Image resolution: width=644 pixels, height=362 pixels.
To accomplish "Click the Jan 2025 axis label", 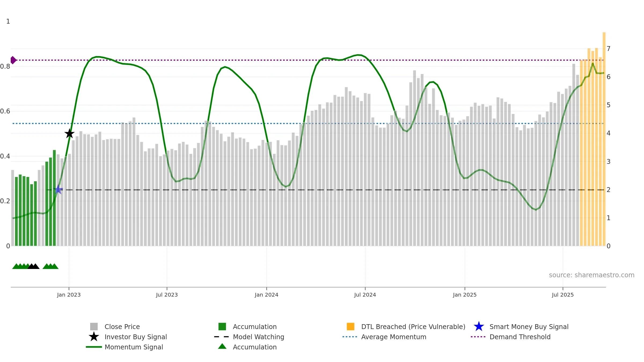I will 465,295.
